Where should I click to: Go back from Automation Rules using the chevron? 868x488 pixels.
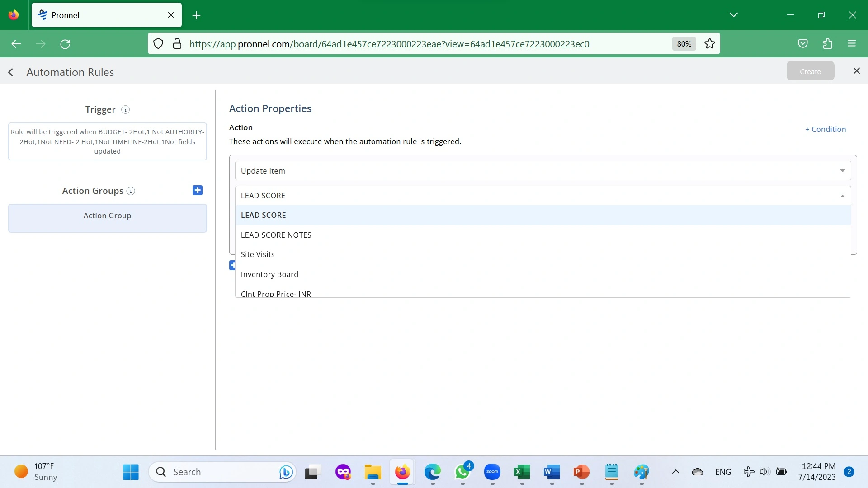pos(11,72)
